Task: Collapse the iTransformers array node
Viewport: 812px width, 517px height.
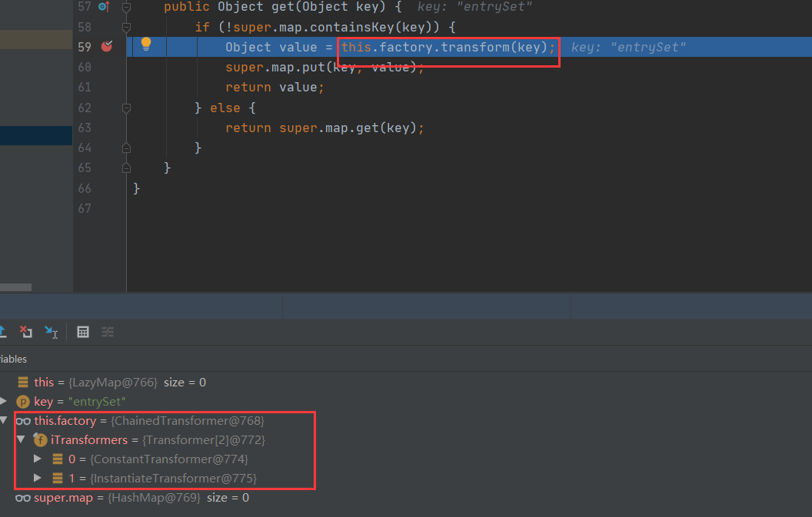Action: (21, 439)
